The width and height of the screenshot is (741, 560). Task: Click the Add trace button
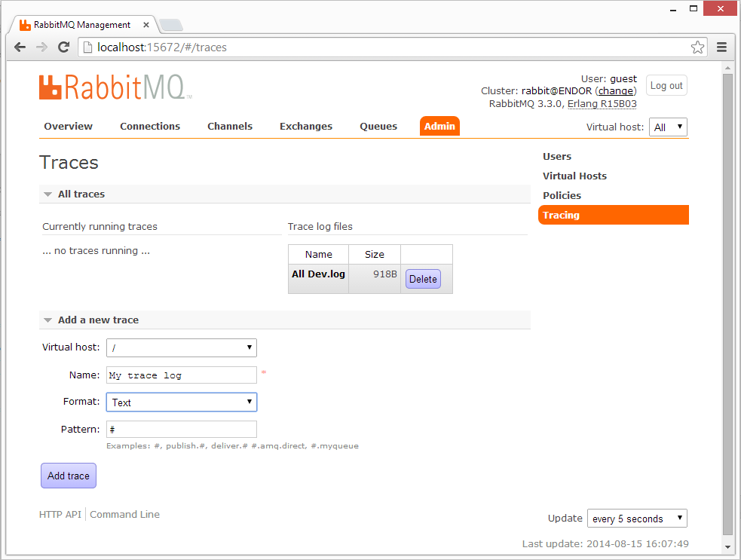[x=69, y=476]
